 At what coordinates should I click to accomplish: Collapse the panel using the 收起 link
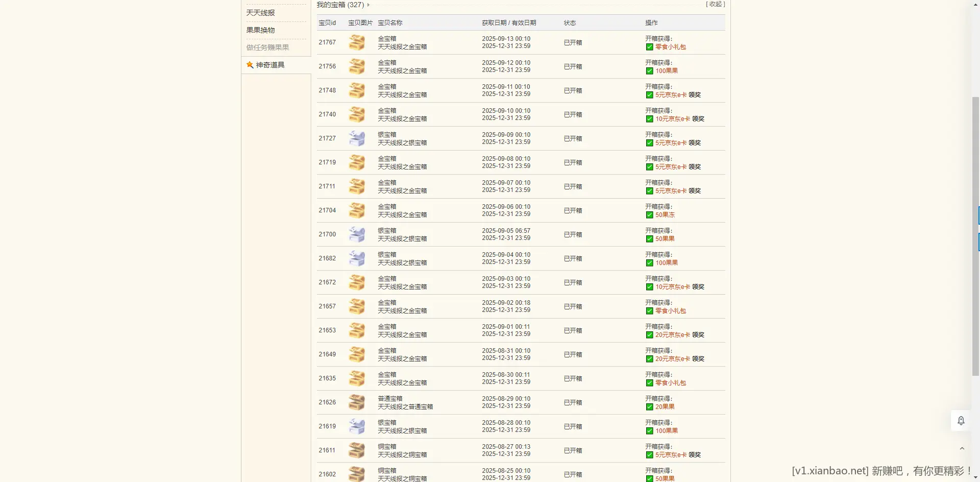(715, 4)
